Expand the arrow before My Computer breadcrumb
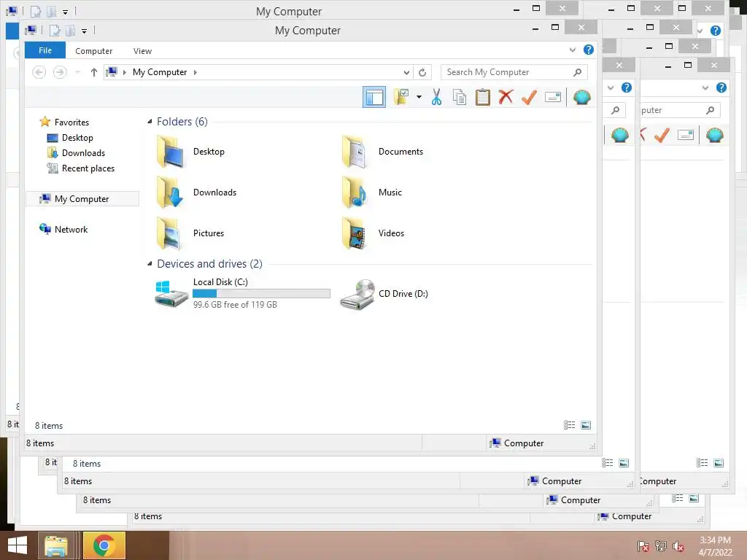 pos(124,72)
